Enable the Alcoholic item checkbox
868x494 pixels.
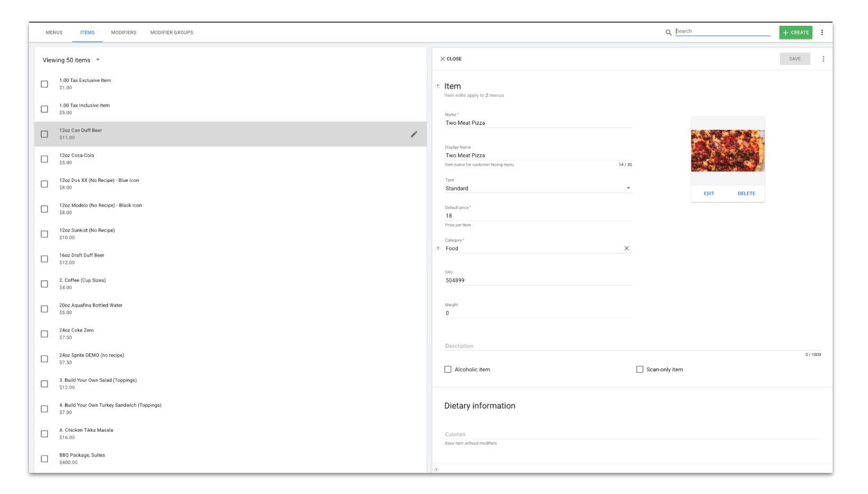pos(448,370)
